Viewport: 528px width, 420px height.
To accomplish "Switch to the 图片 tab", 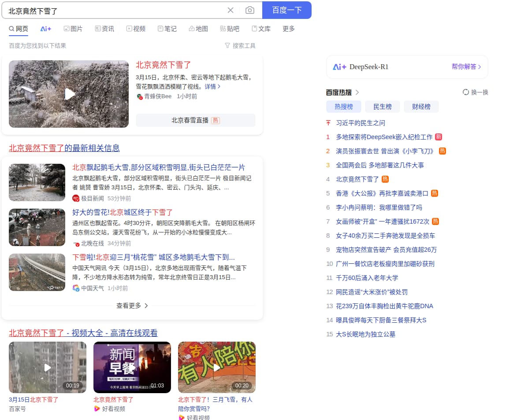I will point(73,29).
